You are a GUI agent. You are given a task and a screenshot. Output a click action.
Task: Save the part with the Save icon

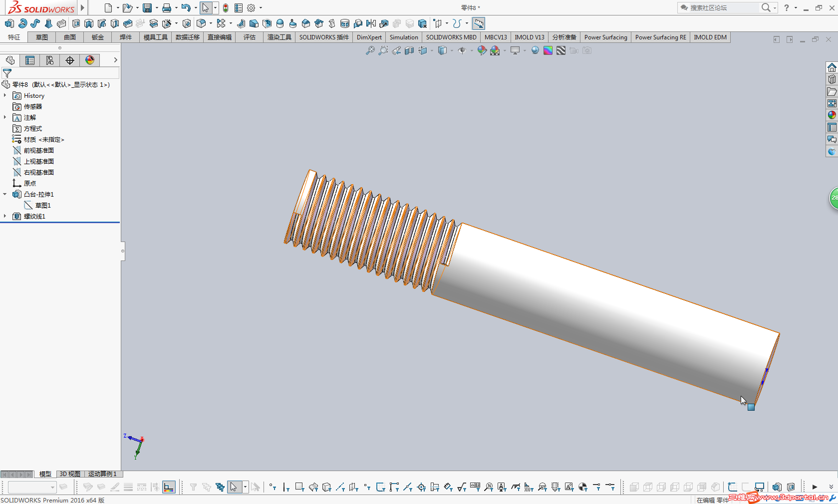point(147,8)
